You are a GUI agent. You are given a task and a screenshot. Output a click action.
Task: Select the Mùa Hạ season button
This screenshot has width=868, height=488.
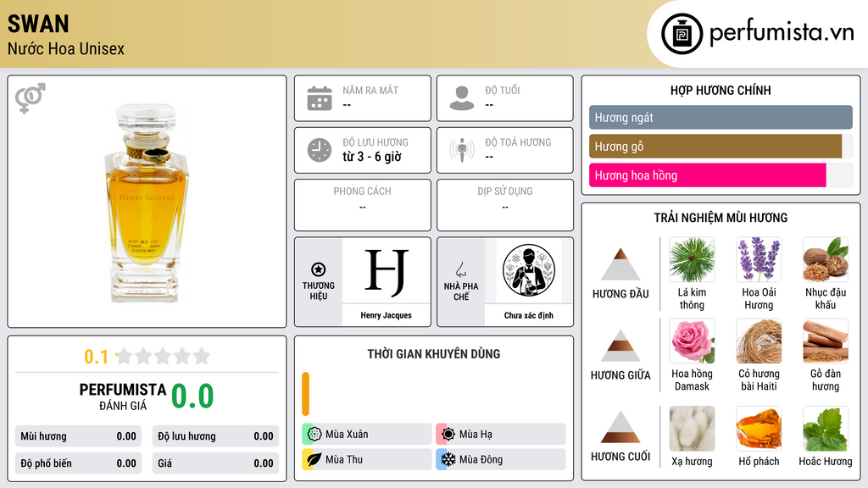point(501,435)
